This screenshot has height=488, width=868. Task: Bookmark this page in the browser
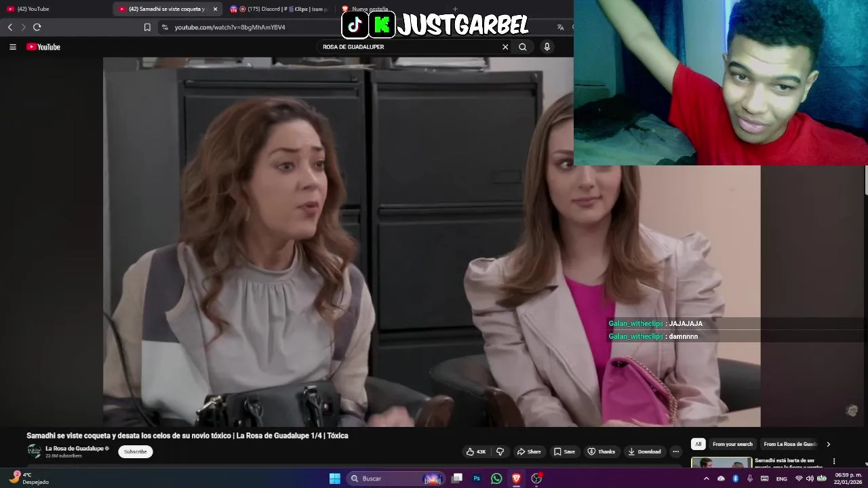[147, 27]
